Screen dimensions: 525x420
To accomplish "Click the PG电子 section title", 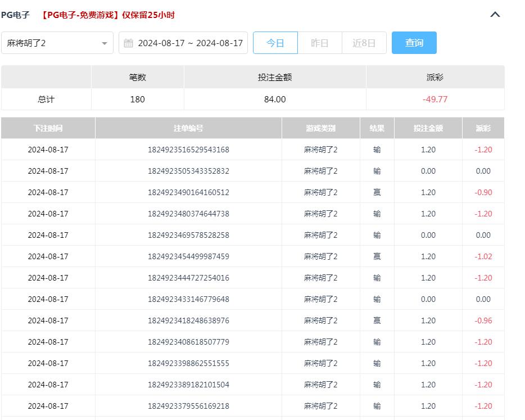I will [x=16, y=15].
